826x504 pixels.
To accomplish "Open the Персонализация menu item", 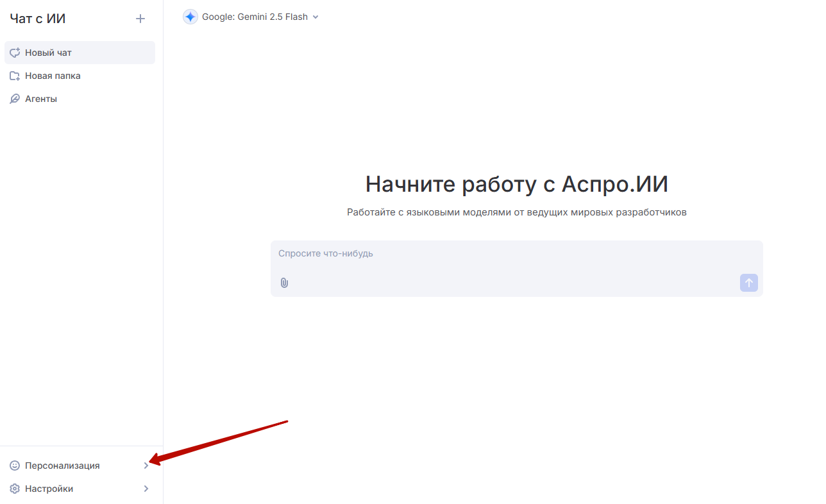I will [x=81, y=466].
